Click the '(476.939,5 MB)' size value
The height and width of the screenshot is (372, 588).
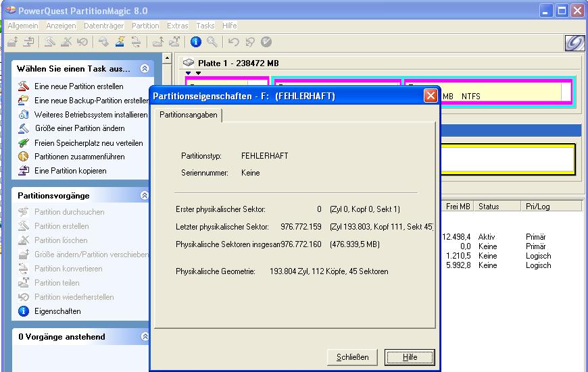click(x=355, y=244)
